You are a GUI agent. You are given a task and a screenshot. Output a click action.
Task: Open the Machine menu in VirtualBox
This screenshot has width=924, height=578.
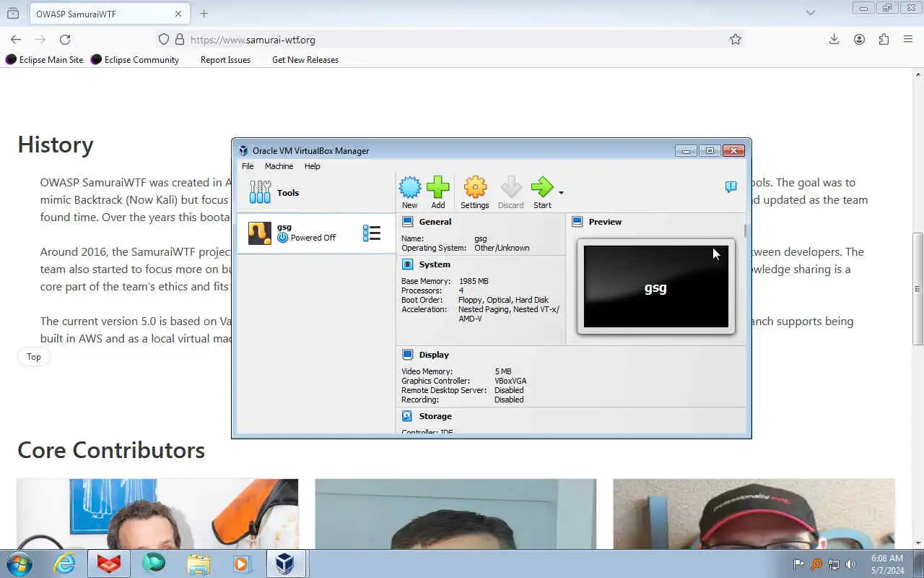tap(279, 166)
